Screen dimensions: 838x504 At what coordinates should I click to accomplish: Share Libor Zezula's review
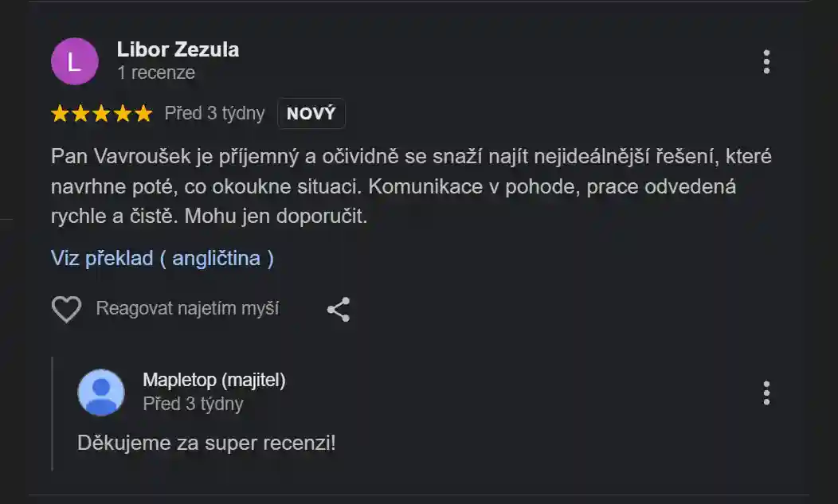[337, 309]
